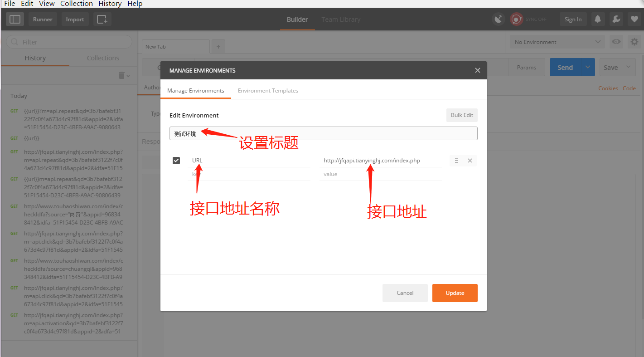Screen dimensions: 644x357
Task: Open the File menu
Action: [x=10, y=4]
